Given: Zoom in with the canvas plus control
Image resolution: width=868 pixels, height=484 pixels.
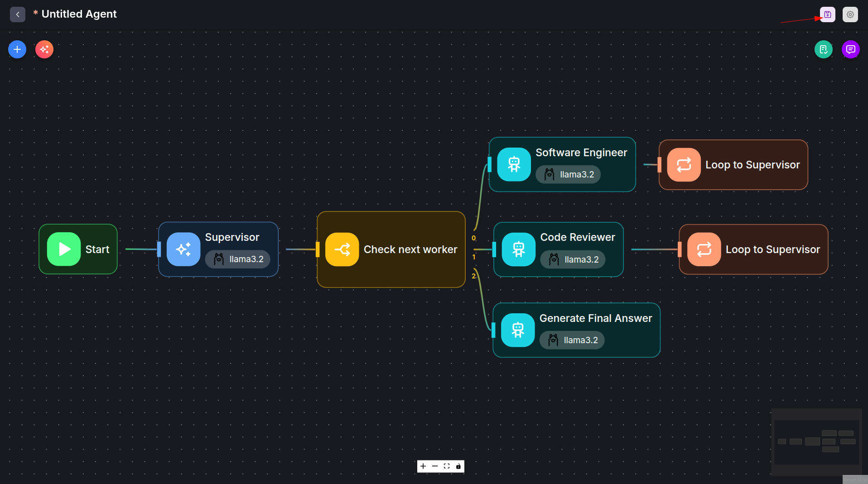Looking at the screenshot, I should point(423,466).
